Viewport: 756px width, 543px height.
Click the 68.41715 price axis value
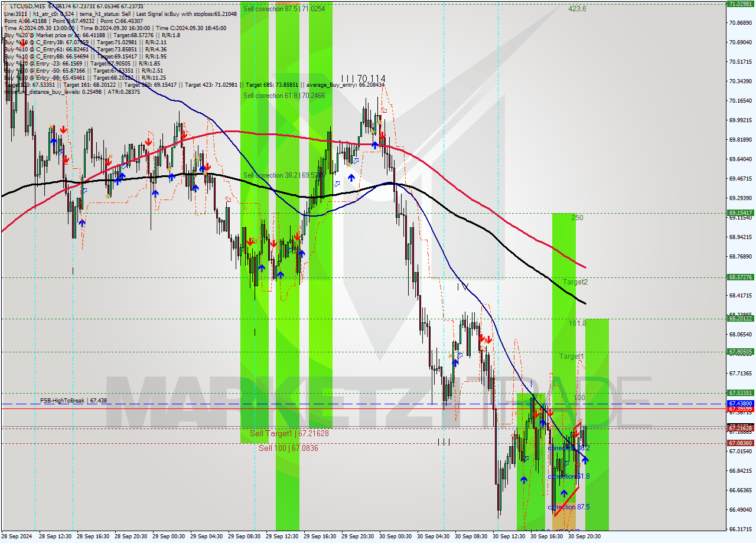tap(740, 295)
